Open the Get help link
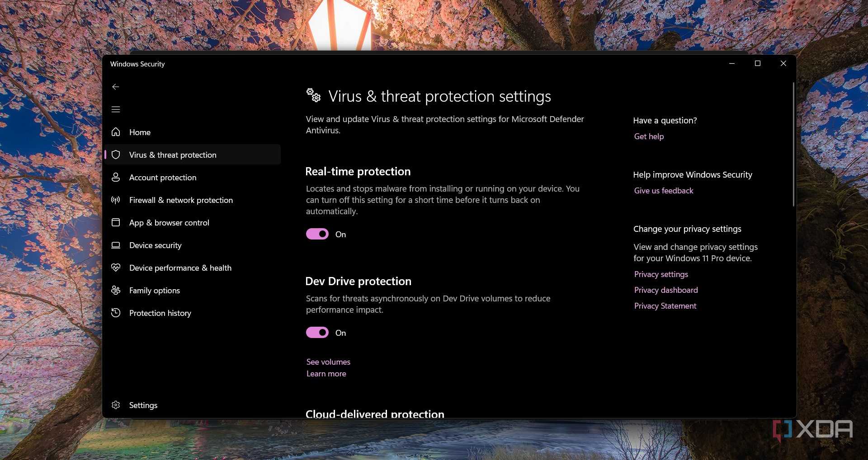Screen dimensions: 868x460 coord(649,136)
